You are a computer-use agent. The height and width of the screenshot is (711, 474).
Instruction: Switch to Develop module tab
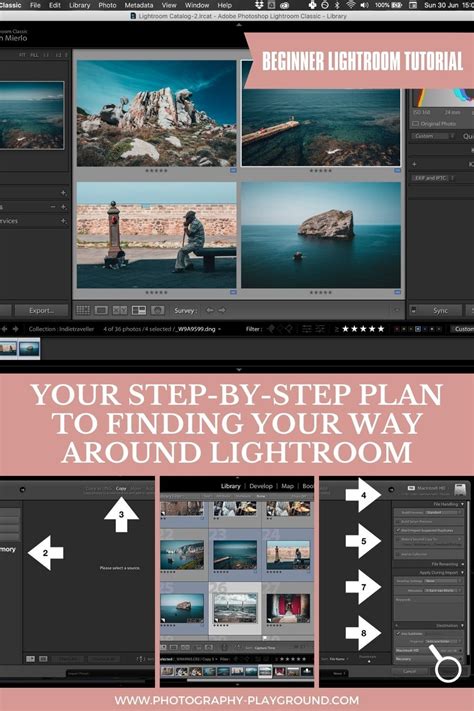(x=261, y=486)
